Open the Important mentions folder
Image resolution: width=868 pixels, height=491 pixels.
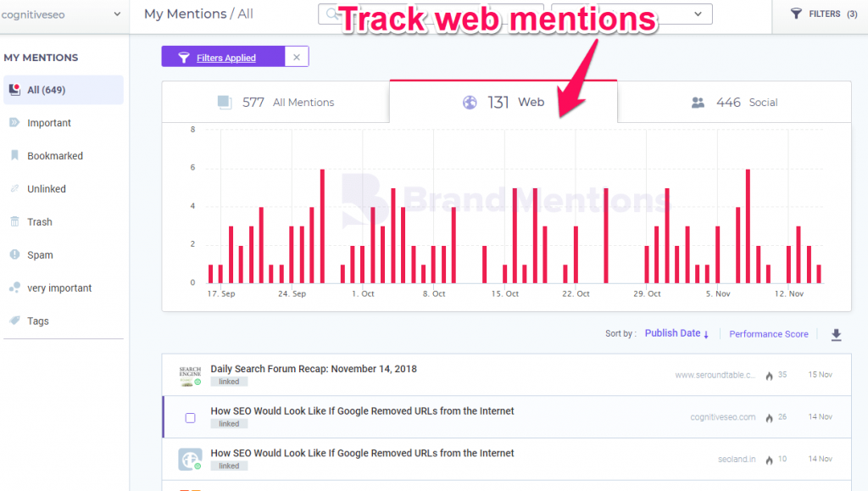pos(48,123)
